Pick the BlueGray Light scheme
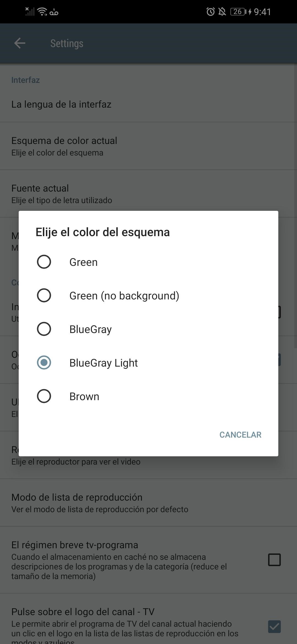 (x=44, y=362)
